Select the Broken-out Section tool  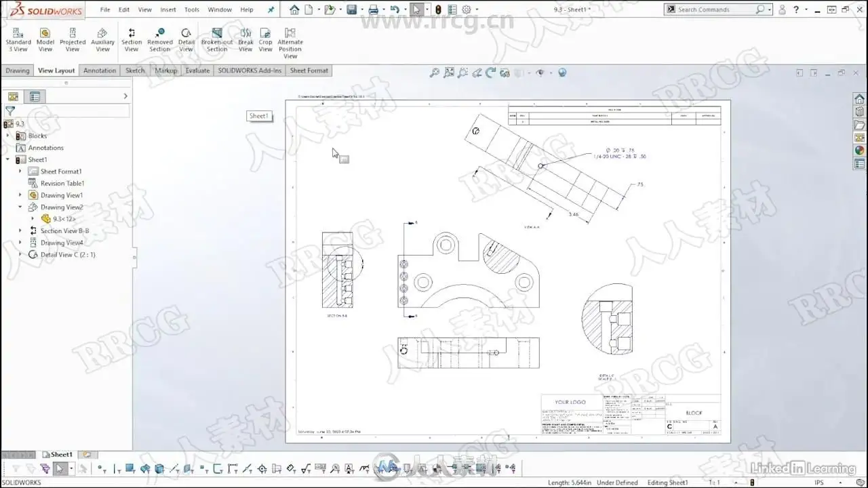click(217, 40)
